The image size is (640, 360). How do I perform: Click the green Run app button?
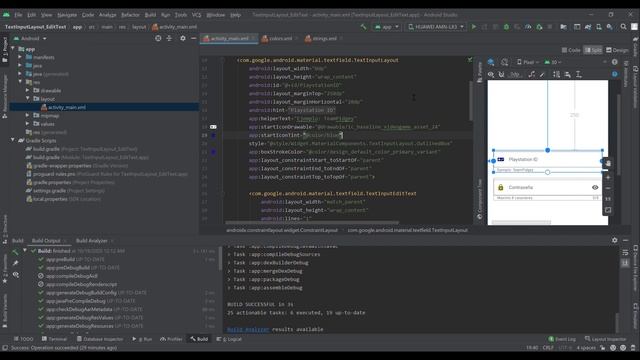474,27
